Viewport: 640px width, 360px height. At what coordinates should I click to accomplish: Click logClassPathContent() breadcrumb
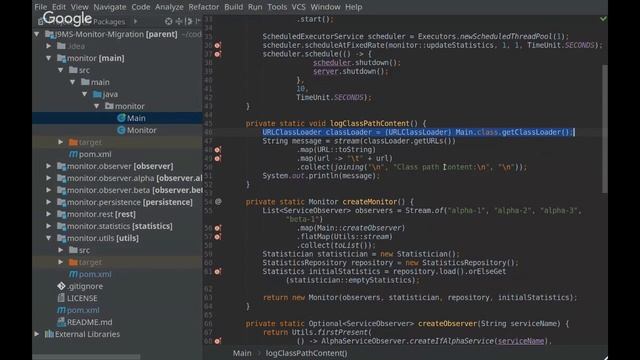[307, 353]
